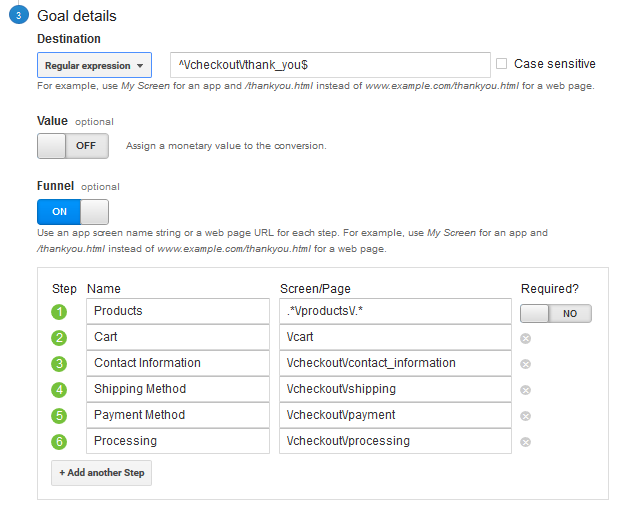Toggle Required for the first step
Screen dimensions: 618x507
pos(555,313)
